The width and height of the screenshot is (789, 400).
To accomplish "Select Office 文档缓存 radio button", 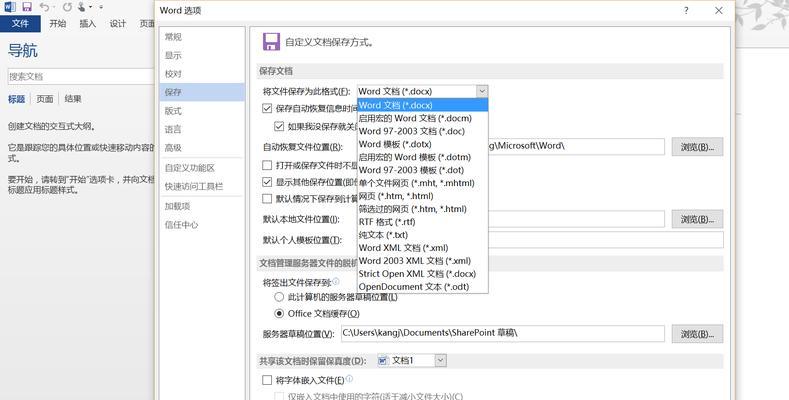I will [279, 313].
